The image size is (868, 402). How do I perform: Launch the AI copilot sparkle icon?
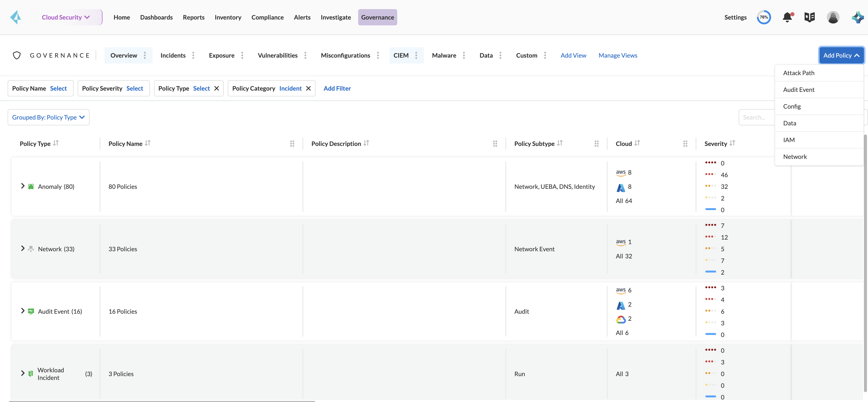(858, 17)
